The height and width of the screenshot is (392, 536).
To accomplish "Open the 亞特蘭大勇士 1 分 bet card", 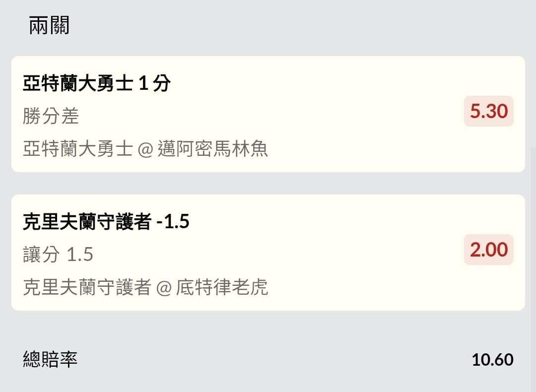I will point(268,114).
